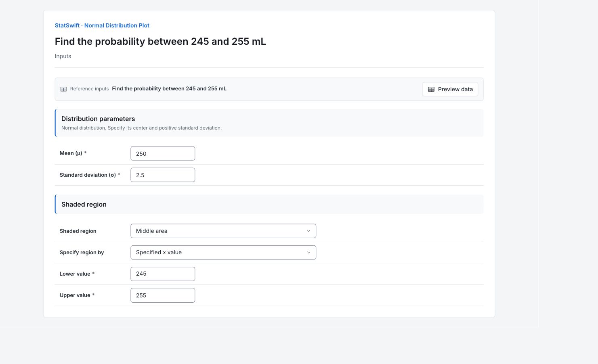This screenshot has width=598, height=364.
Task: Expand the Specify region by dropdown
Action: (x=223, y=252)
